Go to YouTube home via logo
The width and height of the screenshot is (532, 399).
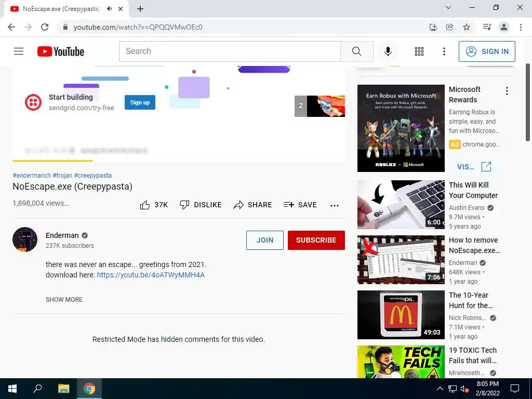pos(61,51)
